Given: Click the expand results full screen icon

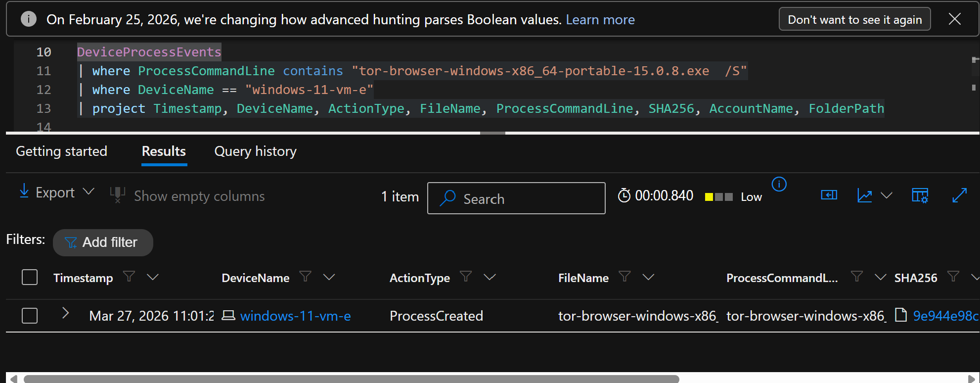Looking at the screenshot, I should coord(959,195).
